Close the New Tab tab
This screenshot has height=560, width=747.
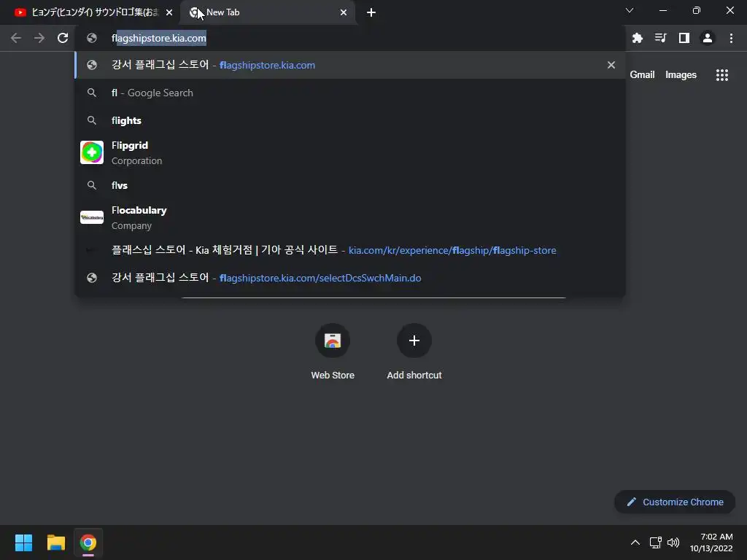click(x=344, y=12)
